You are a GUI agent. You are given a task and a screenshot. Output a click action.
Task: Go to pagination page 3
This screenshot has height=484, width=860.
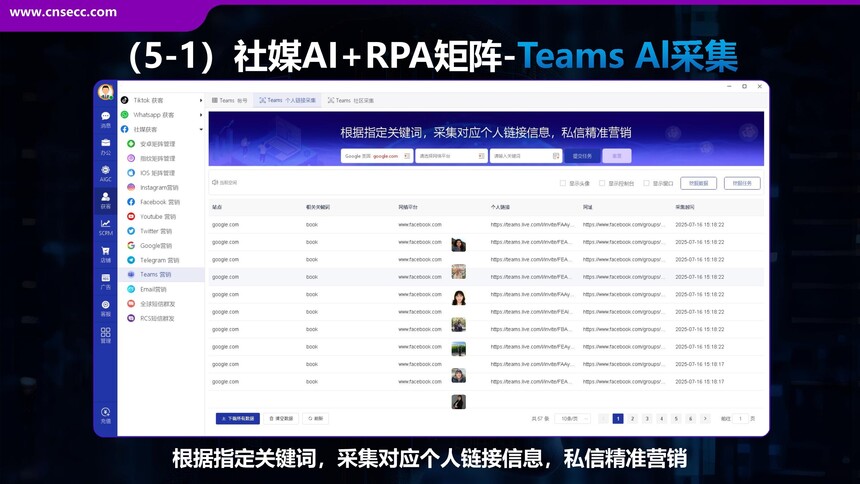click(647, 419)
